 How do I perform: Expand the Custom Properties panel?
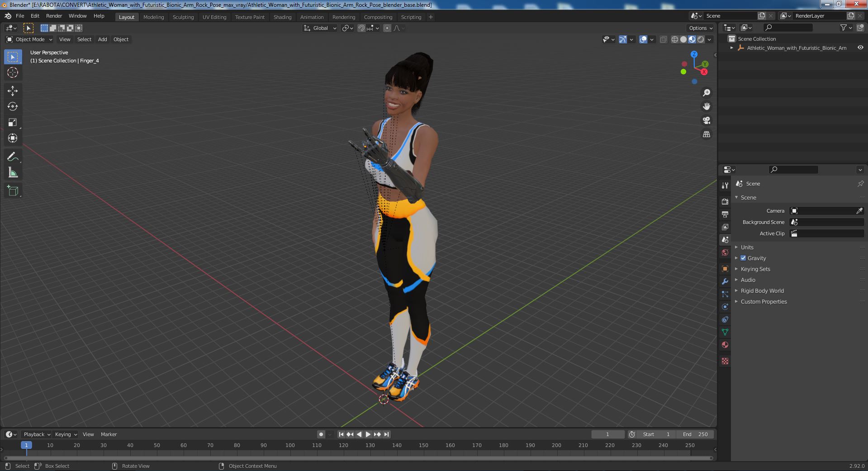tap(764, 301)
